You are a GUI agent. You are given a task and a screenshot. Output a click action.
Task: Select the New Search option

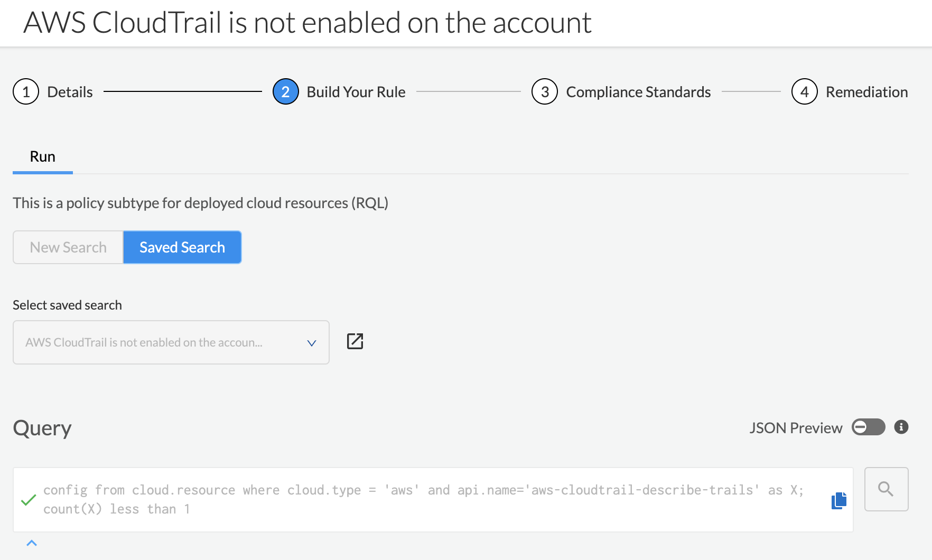tap(68, 247)
